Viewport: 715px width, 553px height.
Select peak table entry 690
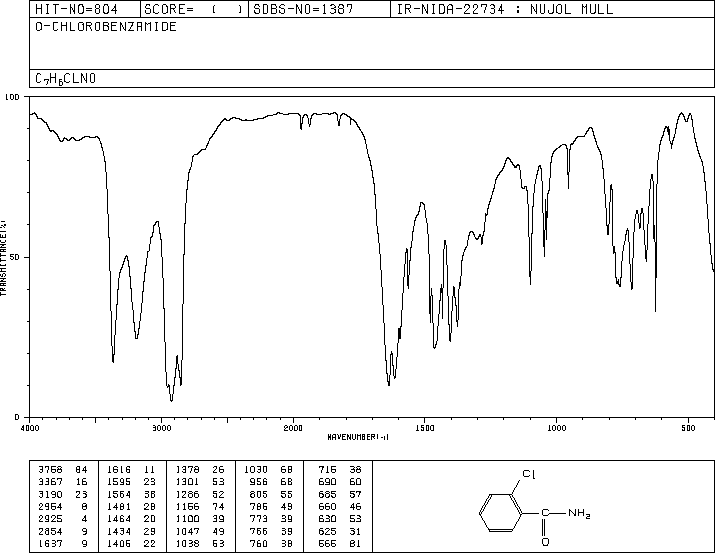point(340,482)
